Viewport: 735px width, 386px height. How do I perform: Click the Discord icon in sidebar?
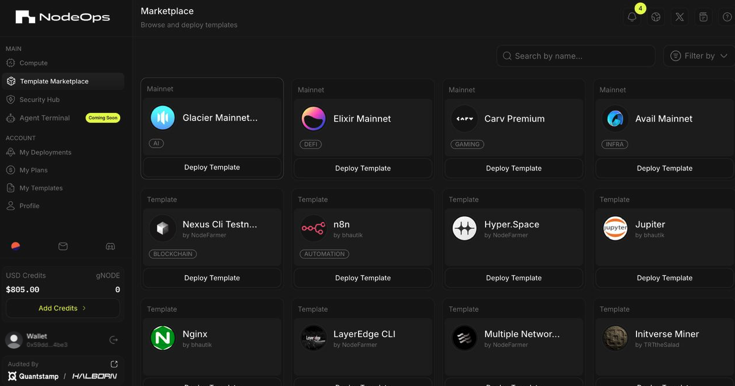coord(110,246)
